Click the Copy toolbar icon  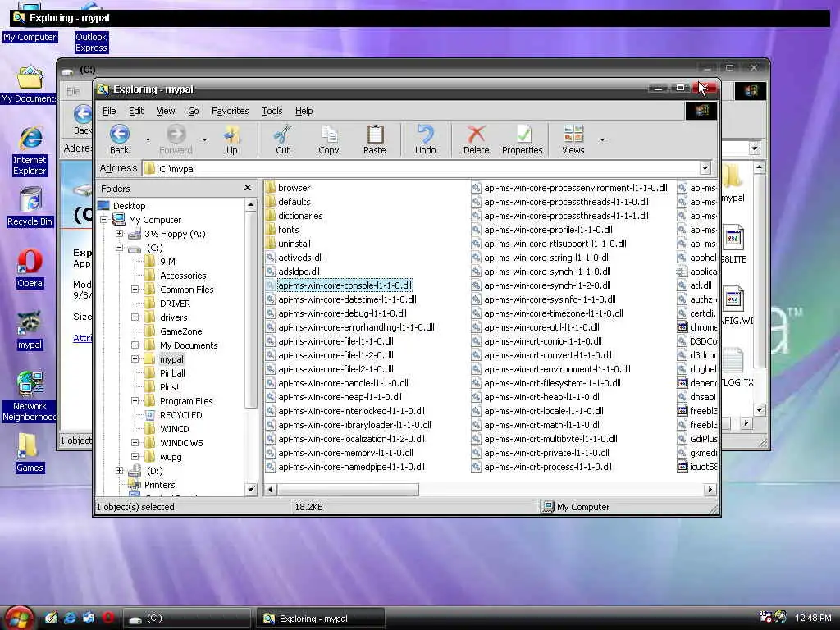click(x=328, y=139)
